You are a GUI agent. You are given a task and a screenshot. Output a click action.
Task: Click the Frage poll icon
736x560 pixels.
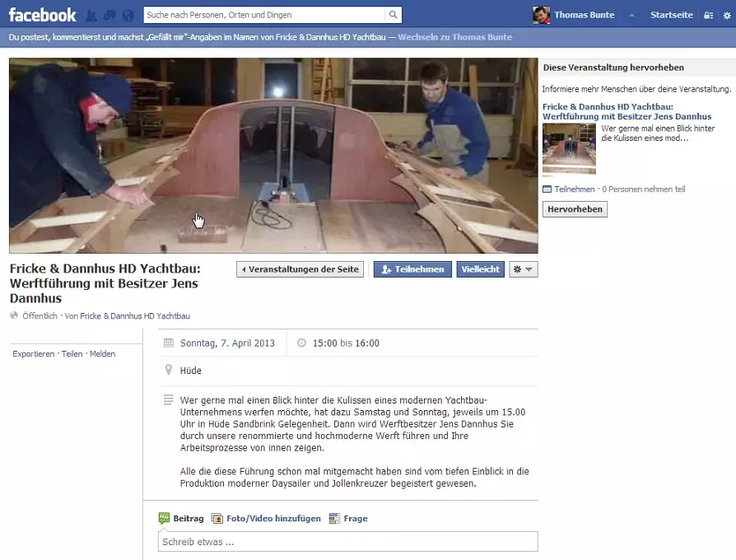pos(334,518)
